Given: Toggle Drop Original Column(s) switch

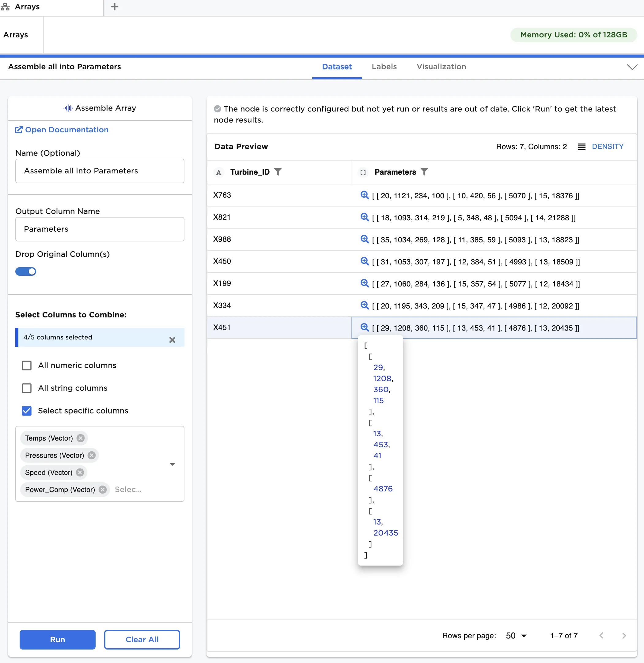Looking at the screenshot, I should [26, 271].
